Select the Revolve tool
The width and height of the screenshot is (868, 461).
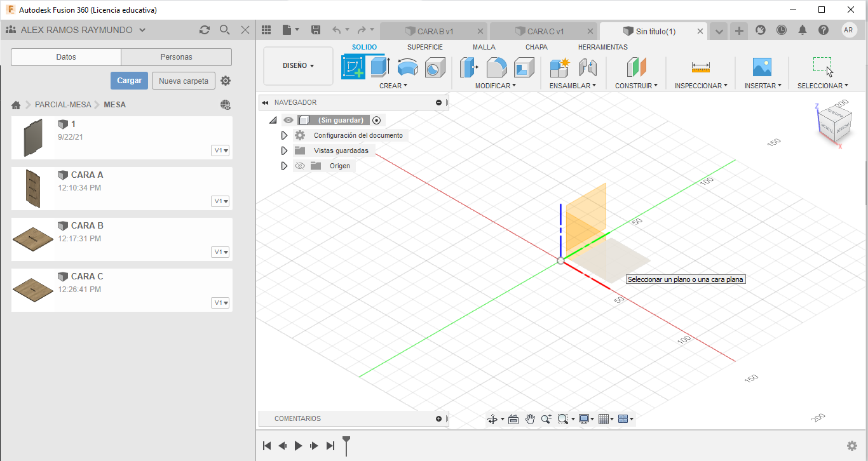click(407, 67)
